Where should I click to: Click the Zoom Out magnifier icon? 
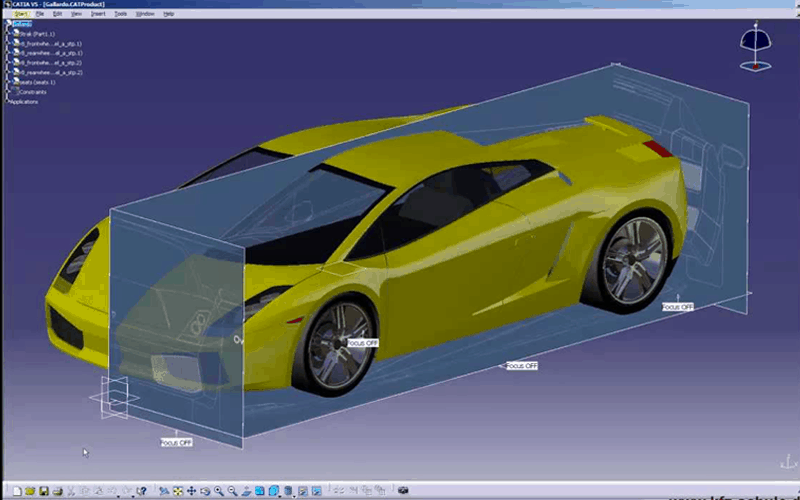(x=233, y=491)
